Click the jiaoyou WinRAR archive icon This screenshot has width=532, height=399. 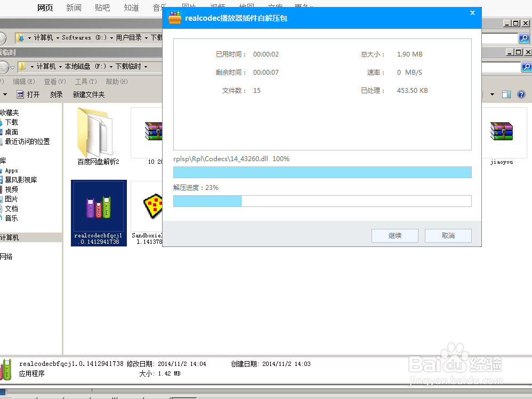(x=501, y=131)
